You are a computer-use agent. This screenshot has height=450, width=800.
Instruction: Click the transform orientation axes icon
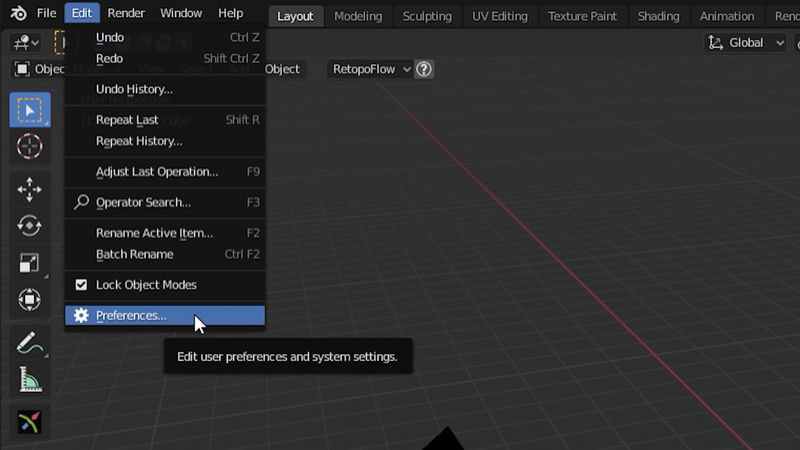coord(716,43)
